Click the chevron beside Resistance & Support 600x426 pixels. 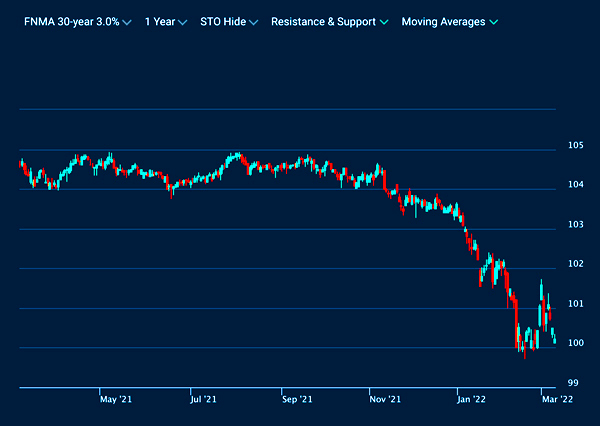pos(384,22)
